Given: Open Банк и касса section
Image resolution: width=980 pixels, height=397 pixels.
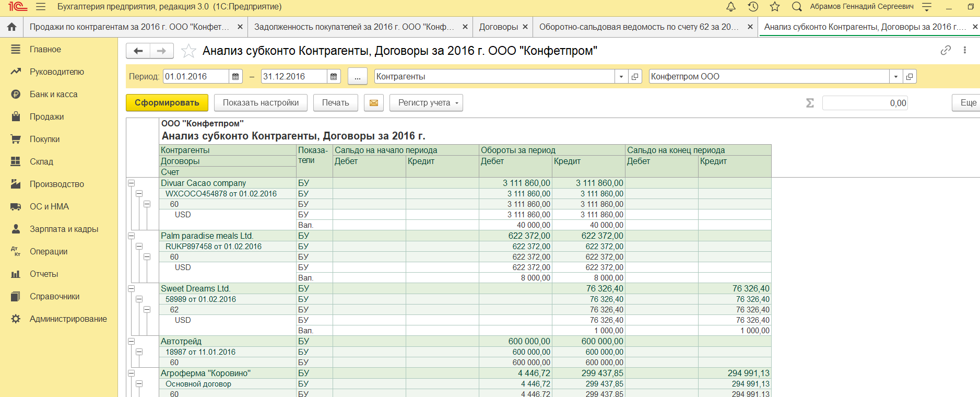Looking at the screenshot, I should (53, 94).
